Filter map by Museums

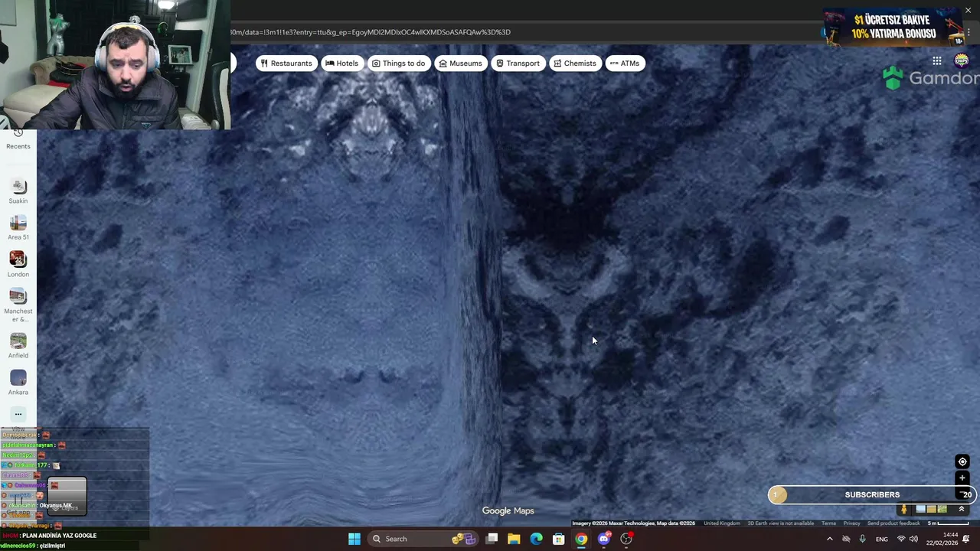(460, 64)
